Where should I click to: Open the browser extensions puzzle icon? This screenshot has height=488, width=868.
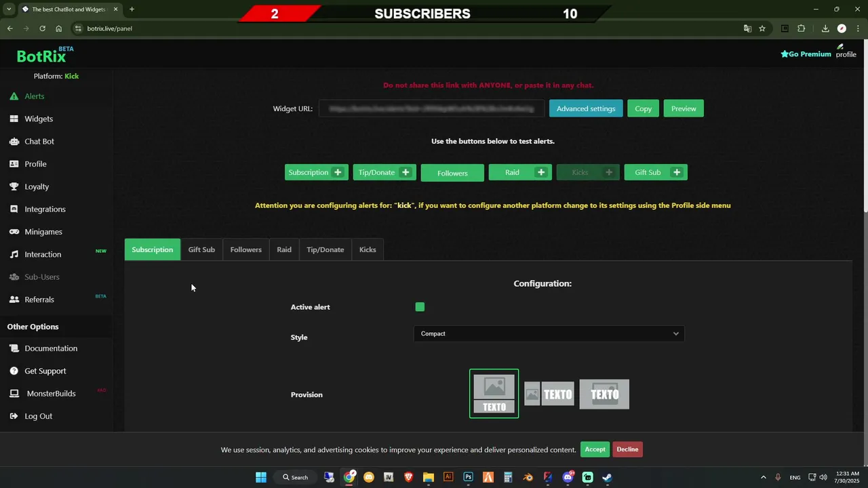[x=802, y=28]
